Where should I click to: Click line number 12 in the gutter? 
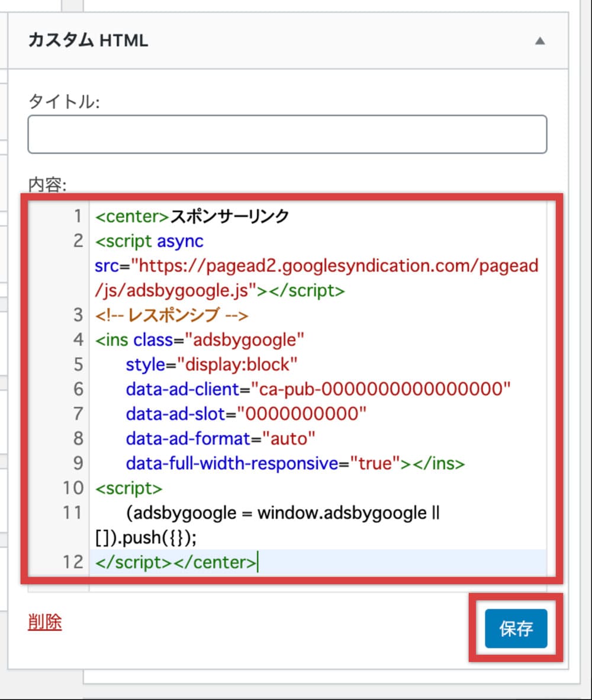tap(73, 562)
